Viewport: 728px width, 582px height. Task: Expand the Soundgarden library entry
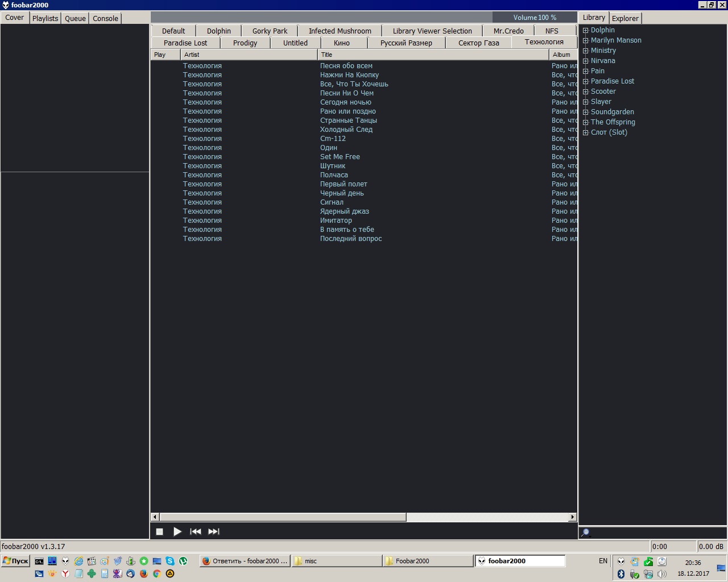pyautogui.click(x=585, y=112)
